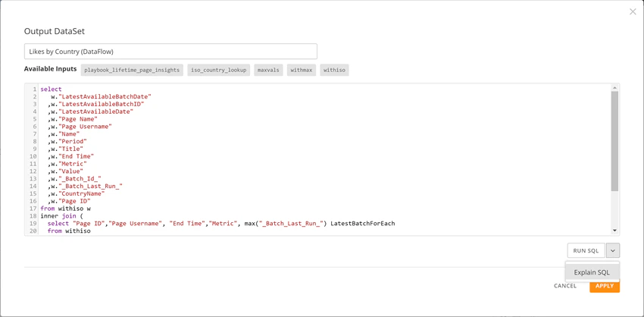The width and height of the screenshot is (644, 317).
Task: Click the Output DataSet heading
Action: click(x=55, y=31)
